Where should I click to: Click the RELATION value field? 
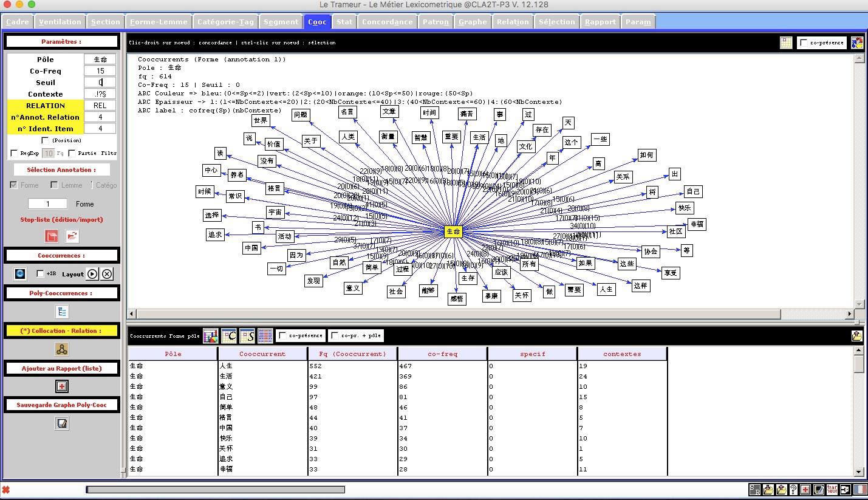(100, 106)
